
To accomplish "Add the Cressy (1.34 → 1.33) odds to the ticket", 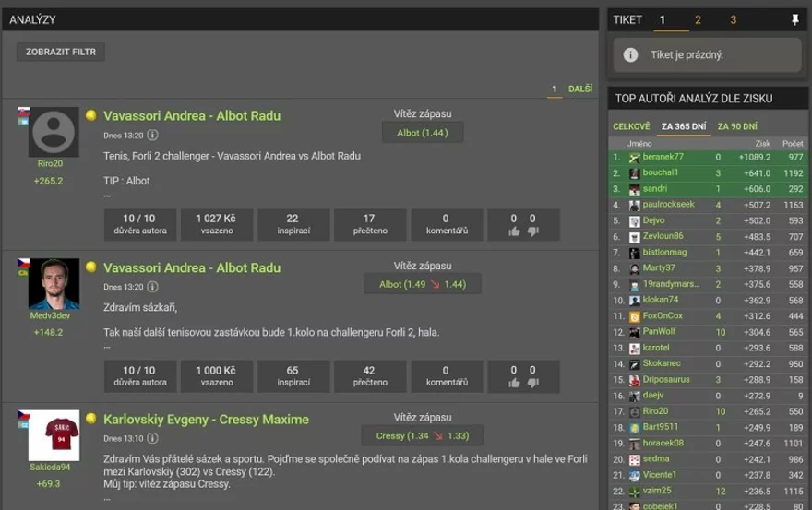I will [423, 436].
